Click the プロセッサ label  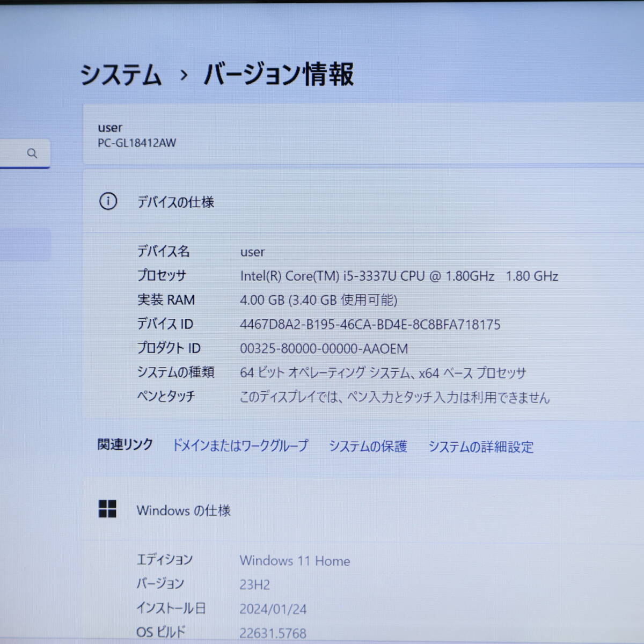[x=162, y=275]
